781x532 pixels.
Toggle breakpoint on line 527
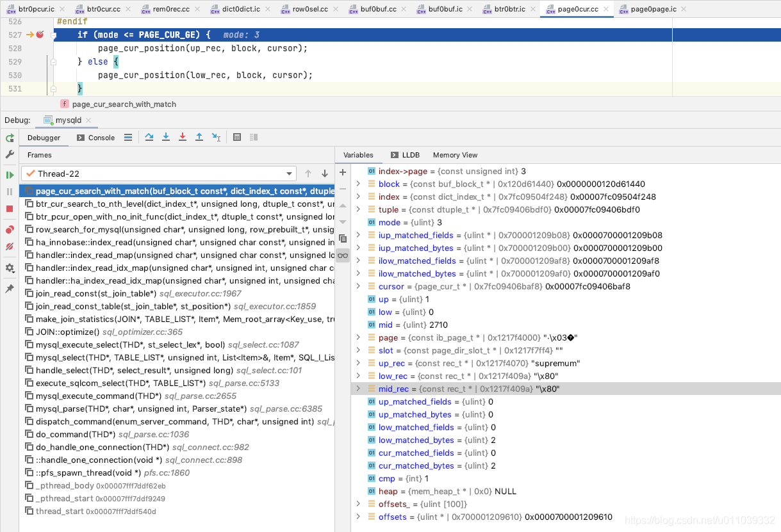pos(40,35)
